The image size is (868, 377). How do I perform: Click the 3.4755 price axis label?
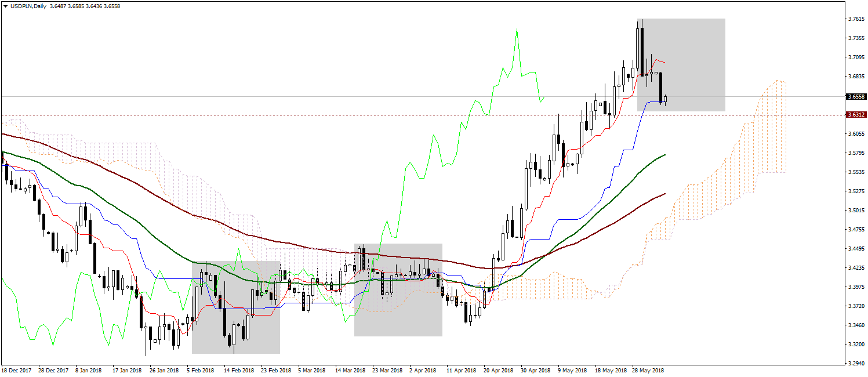(856, 230)
